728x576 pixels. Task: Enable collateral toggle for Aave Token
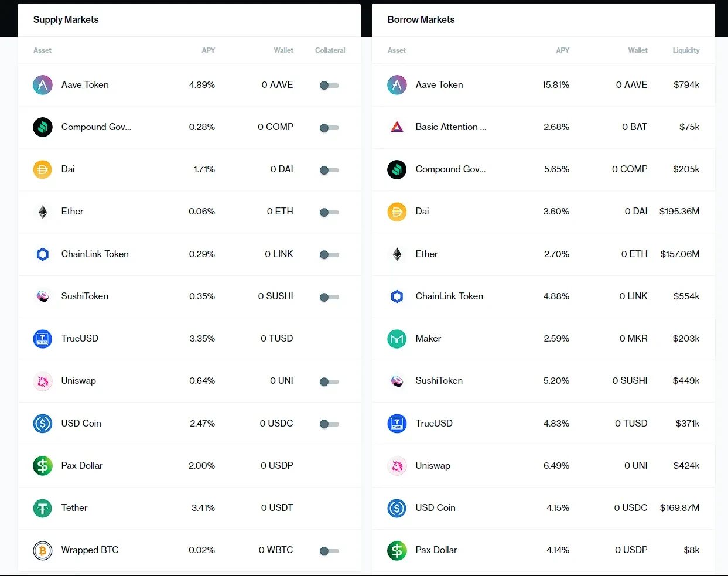pos(329,86)
